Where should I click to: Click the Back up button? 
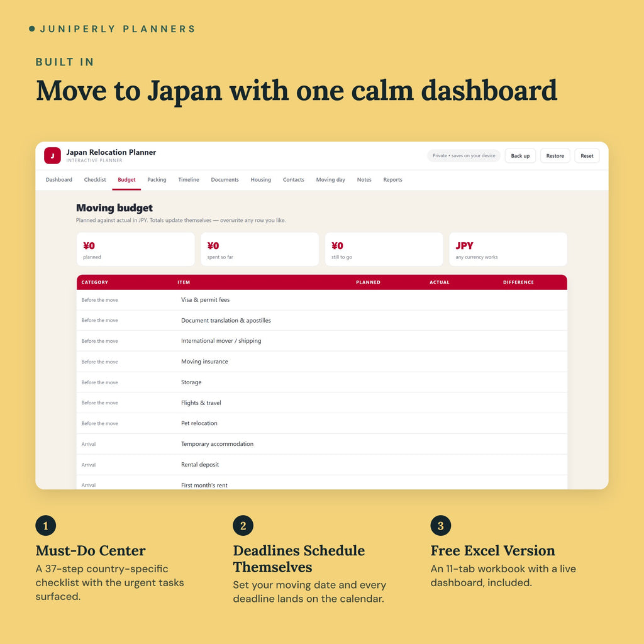pos(520,156)
